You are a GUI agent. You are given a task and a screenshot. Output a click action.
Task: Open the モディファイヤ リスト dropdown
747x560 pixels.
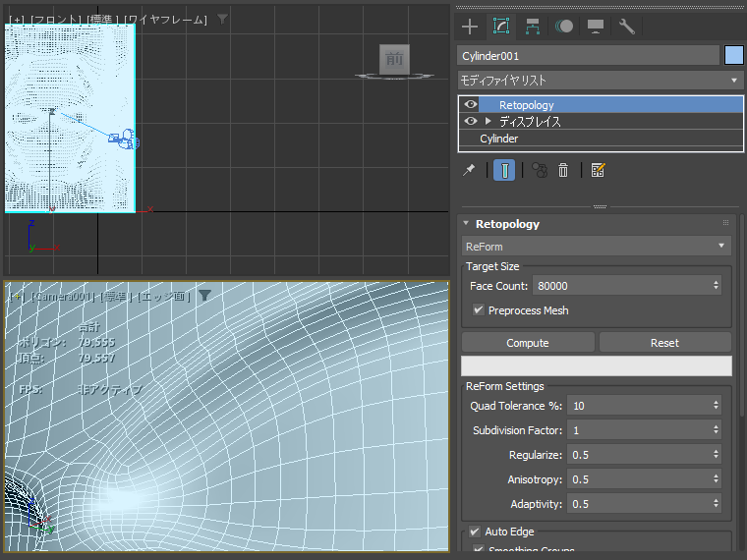pos(601,80)
